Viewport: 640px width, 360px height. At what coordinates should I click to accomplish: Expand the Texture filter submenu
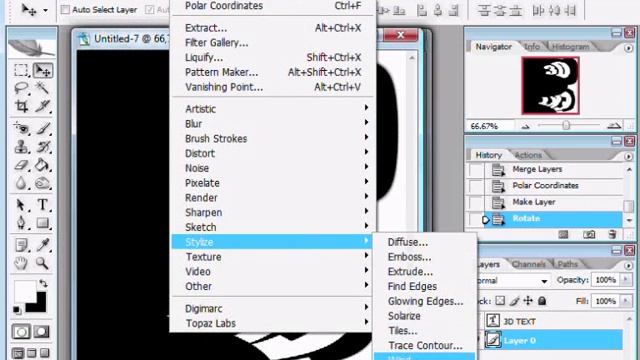tap(272, 257)
